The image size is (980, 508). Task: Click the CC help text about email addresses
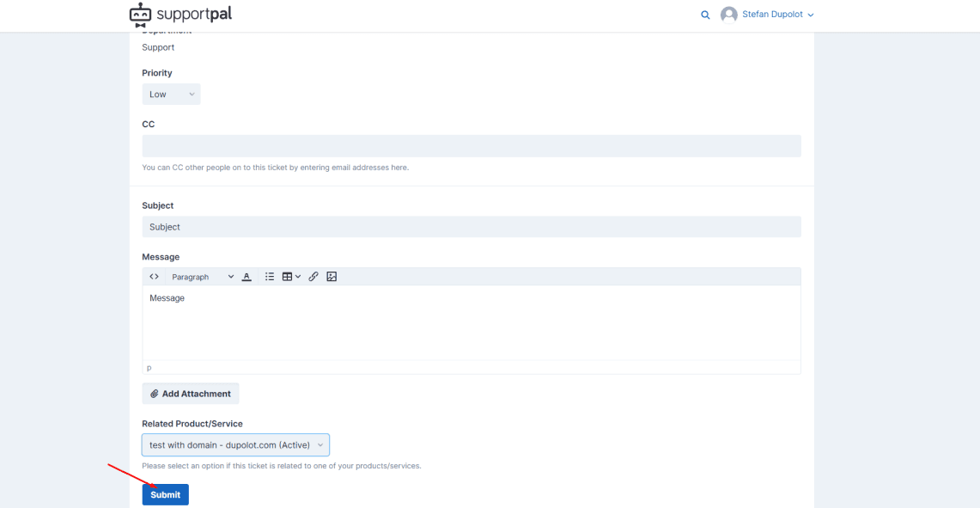pos(275,168)
